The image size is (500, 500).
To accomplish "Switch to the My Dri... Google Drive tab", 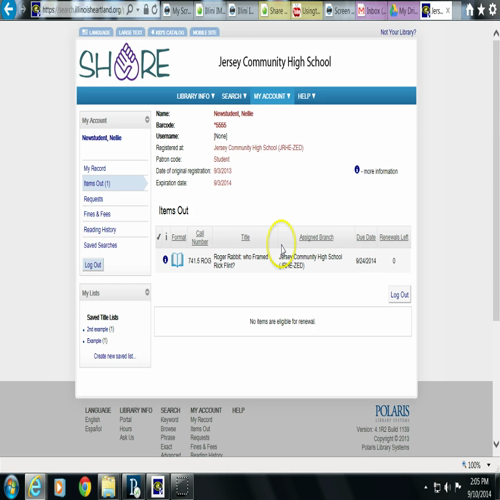I will pos(404,11).
